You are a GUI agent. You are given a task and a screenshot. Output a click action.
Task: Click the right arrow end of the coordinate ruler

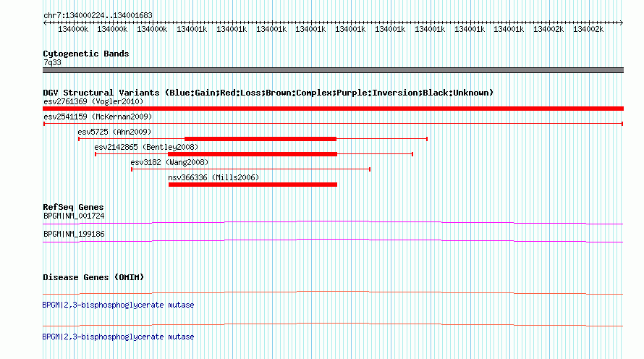621,23
